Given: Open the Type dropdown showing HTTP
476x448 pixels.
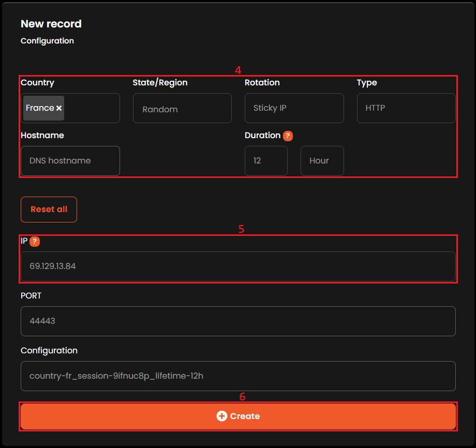Looking at the screenshot, I should click(x=406, y=108).
